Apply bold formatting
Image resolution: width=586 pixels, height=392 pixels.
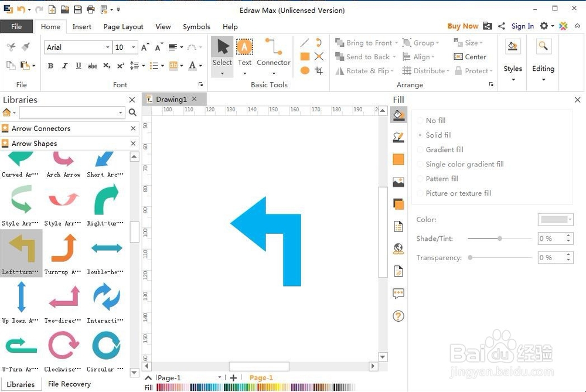50,66
